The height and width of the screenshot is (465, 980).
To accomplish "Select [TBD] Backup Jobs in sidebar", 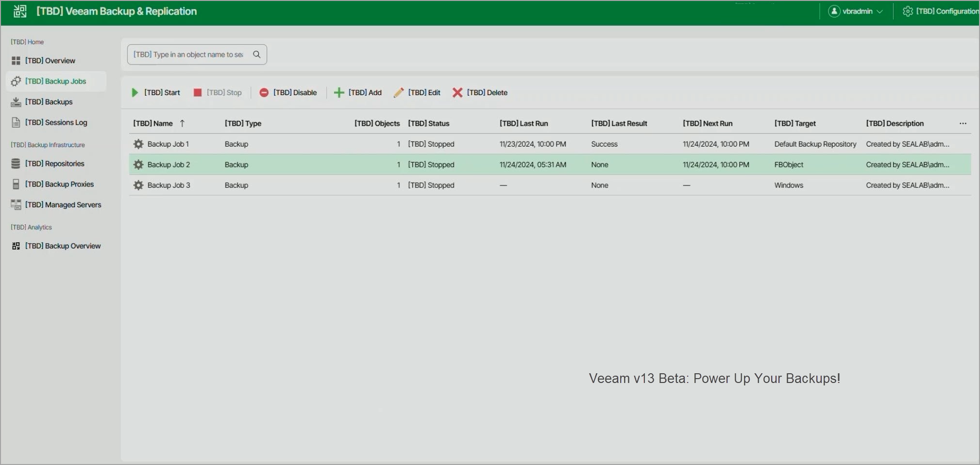I will [55, 81].
